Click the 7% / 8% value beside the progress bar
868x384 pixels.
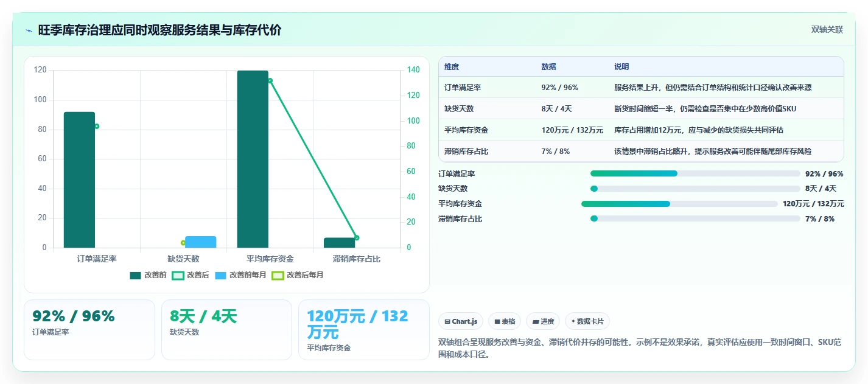pos(820,219)
